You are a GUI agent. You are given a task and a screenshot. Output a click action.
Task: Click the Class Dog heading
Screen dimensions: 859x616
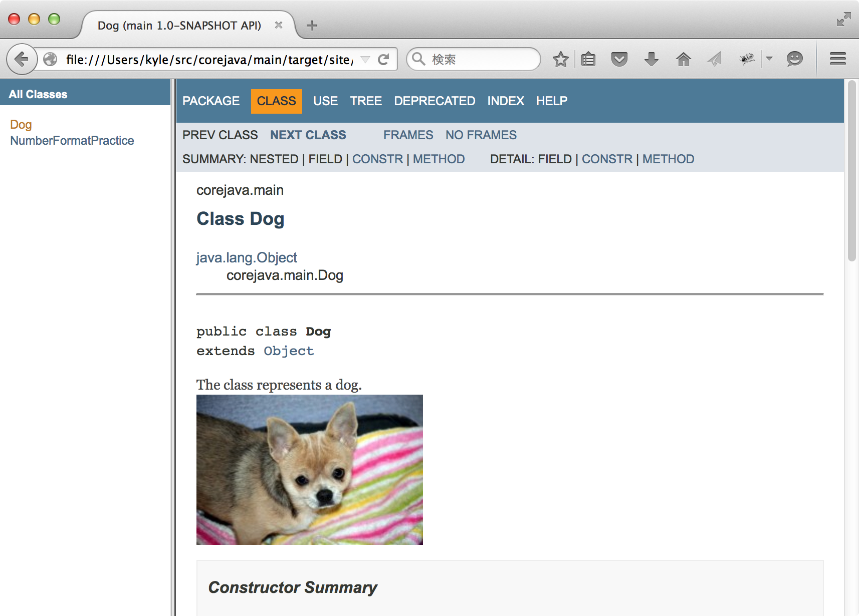point(240,219)
